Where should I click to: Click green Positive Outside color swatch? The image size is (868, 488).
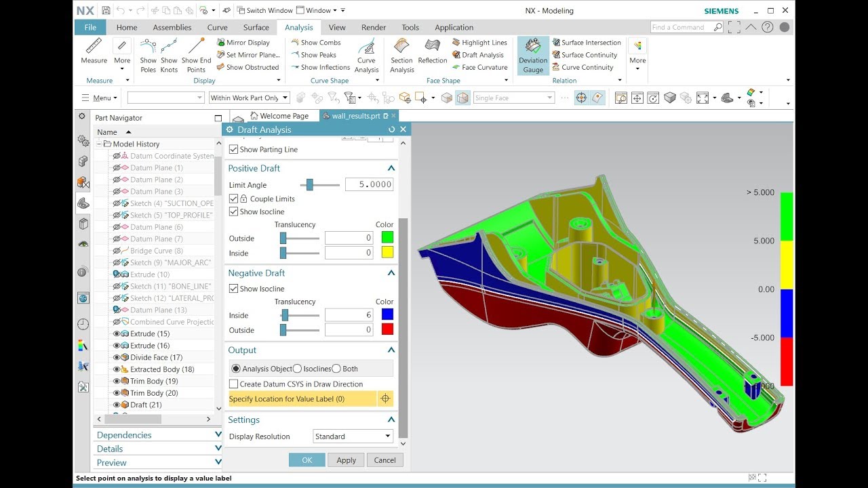coord(387,237)
